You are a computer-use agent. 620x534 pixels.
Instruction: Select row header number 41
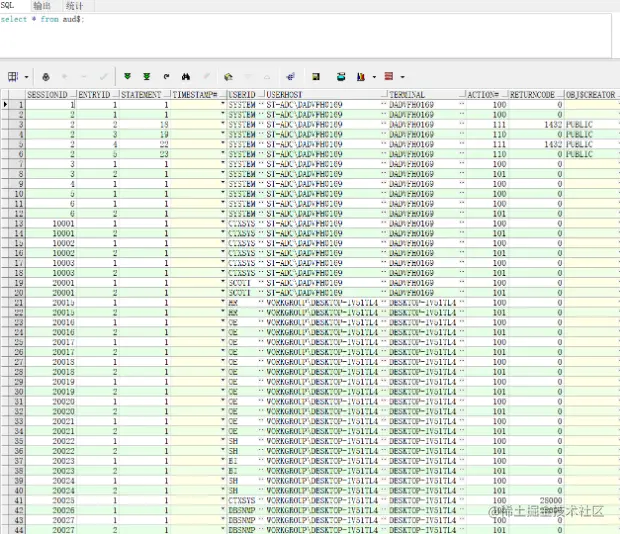click(17, 500)
